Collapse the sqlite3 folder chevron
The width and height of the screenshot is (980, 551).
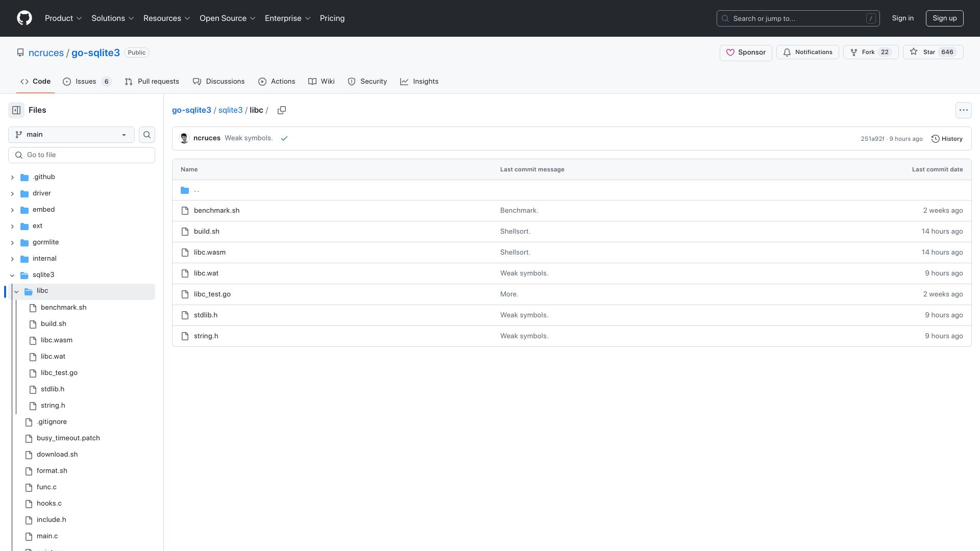tap(12, 275)
